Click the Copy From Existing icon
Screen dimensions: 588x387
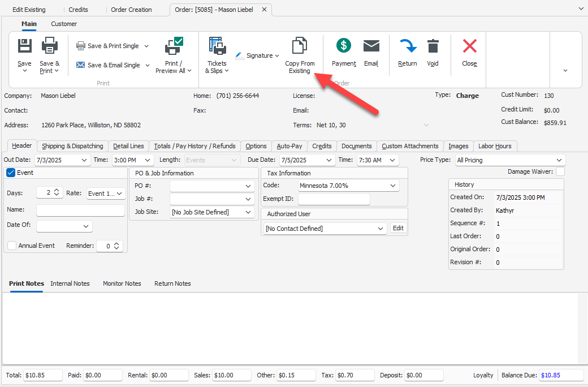pyautogui.click(x=300, y=46)
